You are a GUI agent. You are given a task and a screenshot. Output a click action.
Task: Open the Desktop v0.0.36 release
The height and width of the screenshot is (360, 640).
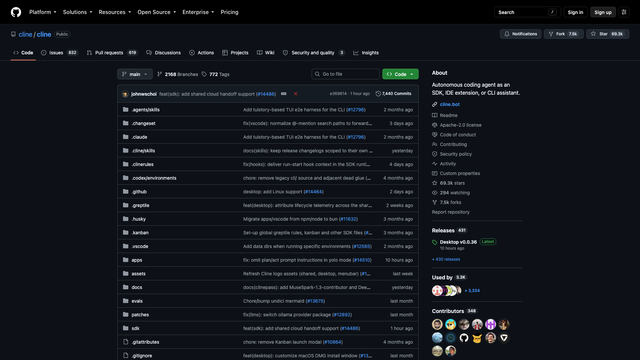point(458,242)
